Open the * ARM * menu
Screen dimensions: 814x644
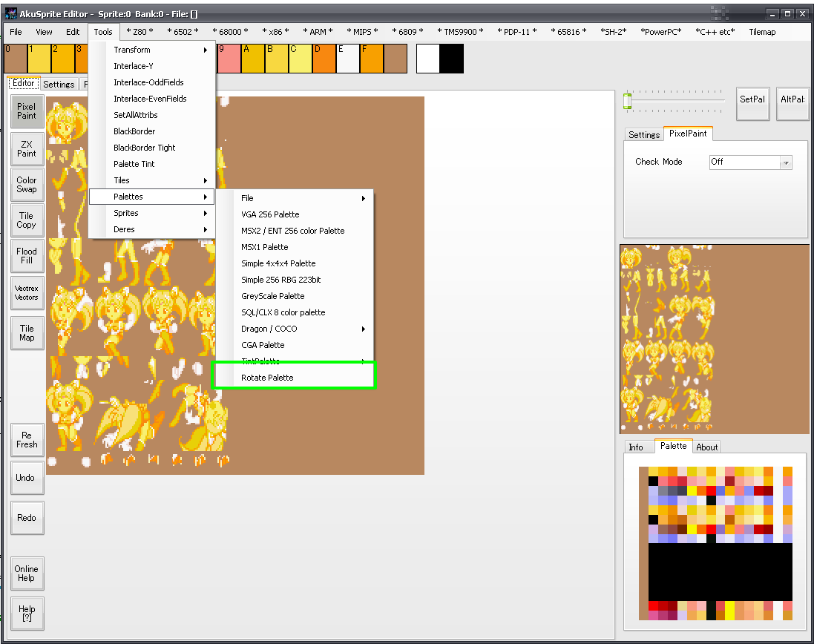click(318, 32)
